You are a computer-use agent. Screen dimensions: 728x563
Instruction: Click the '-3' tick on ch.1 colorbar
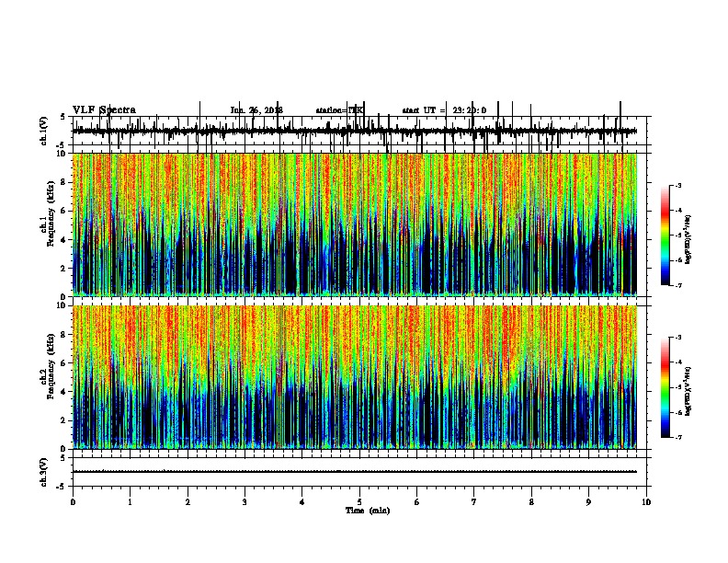(x=677, y=185)
